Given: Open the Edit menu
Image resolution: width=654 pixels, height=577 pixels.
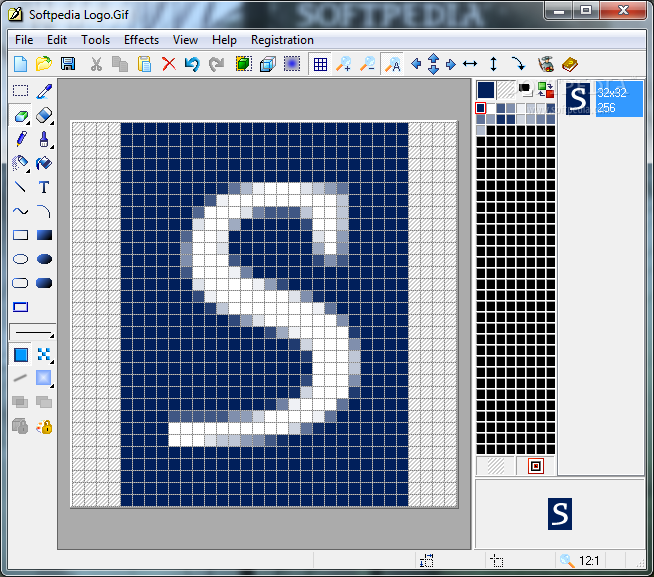Looking at the screenshot, I should (57, 40).
